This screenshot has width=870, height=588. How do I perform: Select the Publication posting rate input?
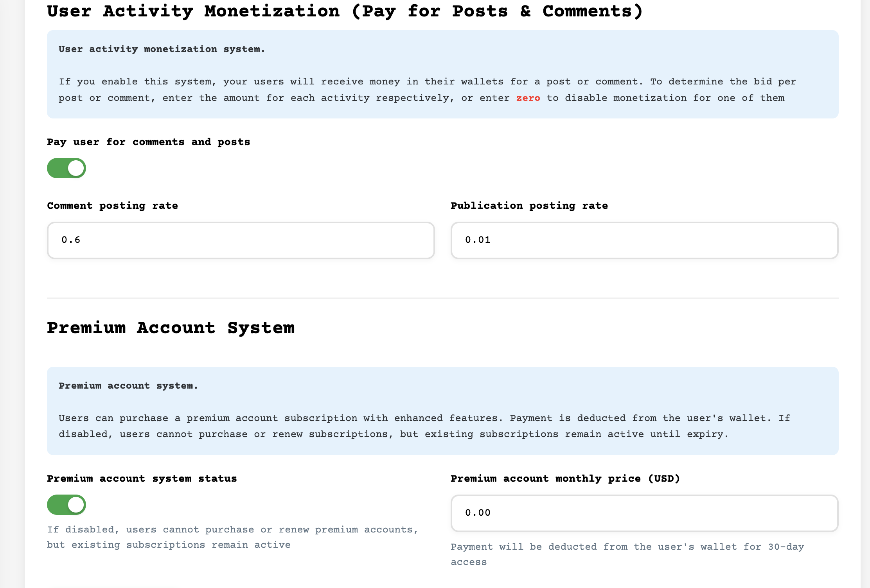point(644,240)
